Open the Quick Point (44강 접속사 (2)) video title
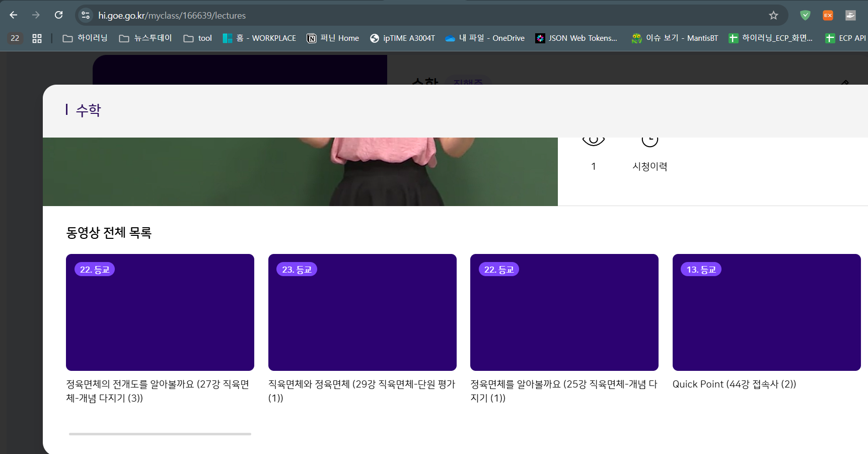 734,384
